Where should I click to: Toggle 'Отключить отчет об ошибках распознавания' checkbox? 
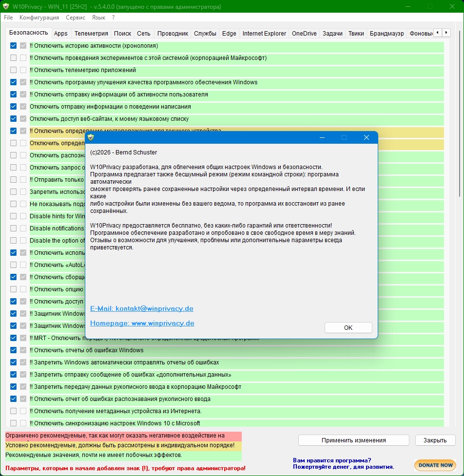13,399
